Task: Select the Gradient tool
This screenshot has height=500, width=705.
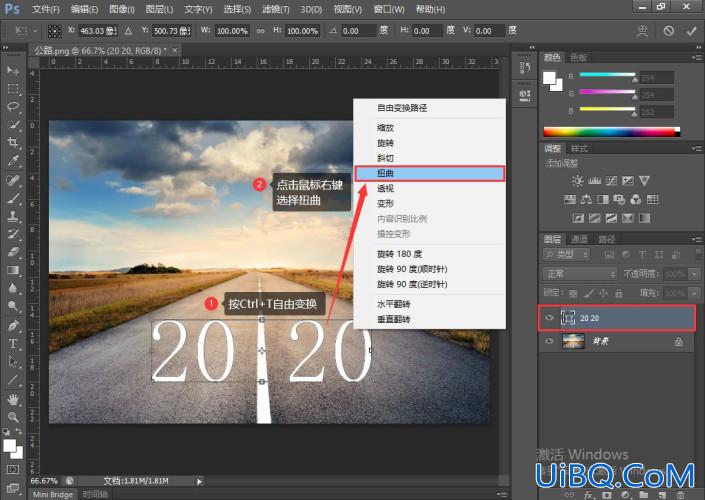Action: coord(13,270)
